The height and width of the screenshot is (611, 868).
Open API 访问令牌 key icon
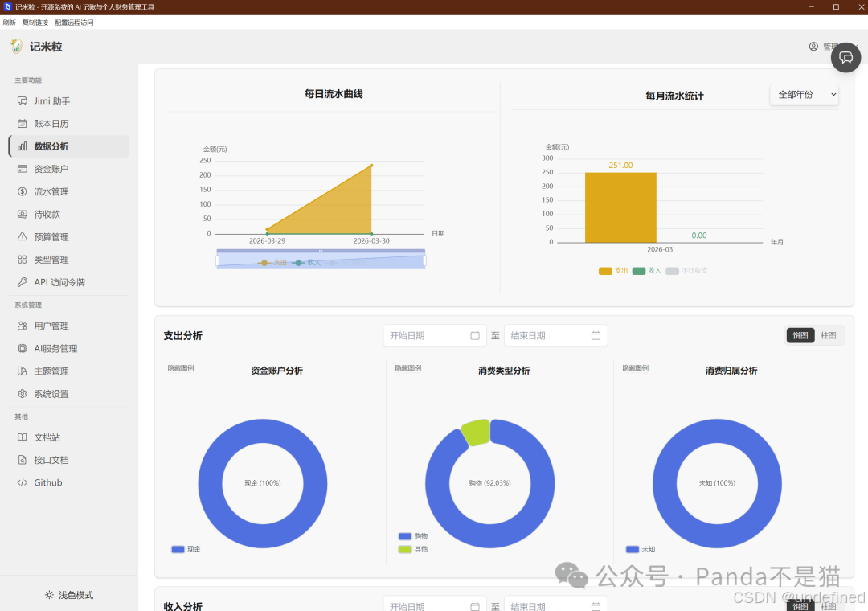pos(23,282)
